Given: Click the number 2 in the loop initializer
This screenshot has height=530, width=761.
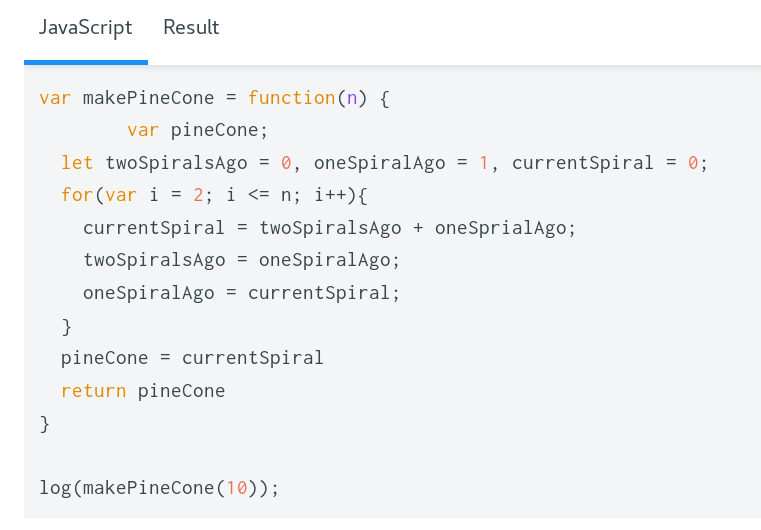Looking at the screenshot, I should [x=197, y=195].
